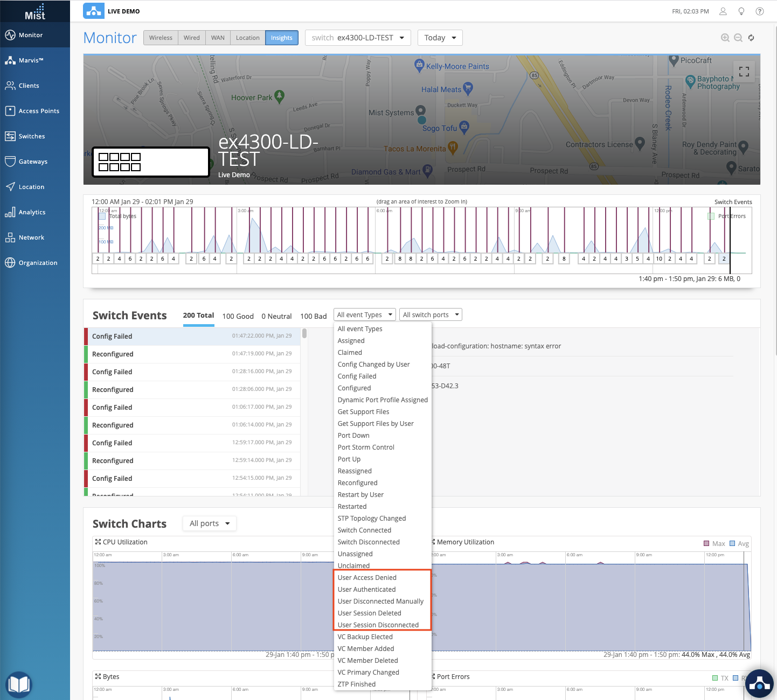
Task: Toggle the Port Errors legend checkbox
Action: (711, 216)
